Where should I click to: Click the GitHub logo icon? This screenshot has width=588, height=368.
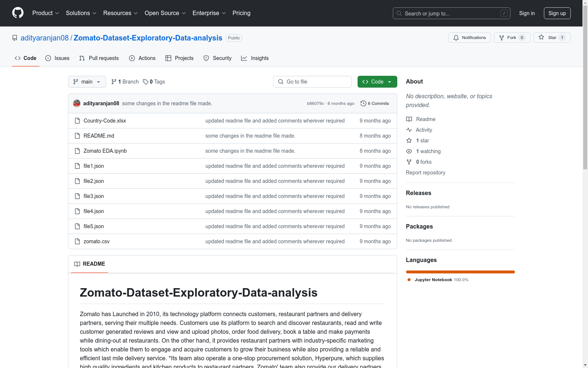pyautogui.click(x=18, y=13)
